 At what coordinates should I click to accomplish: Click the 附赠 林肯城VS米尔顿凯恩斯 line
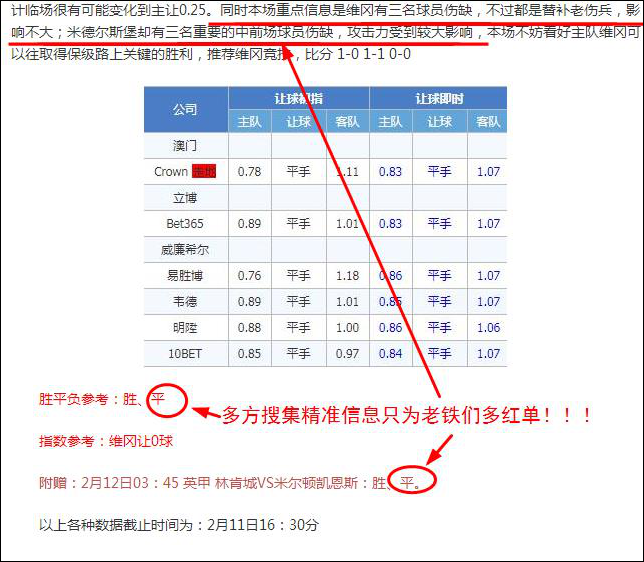tap(230, 482)
